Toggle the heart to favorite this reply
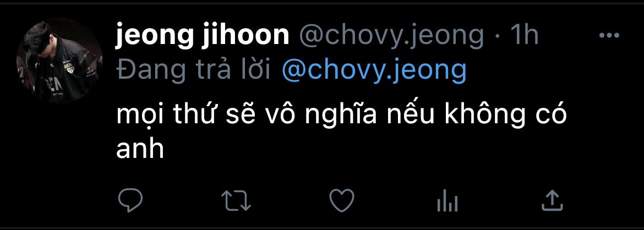 tap(342, 200)
